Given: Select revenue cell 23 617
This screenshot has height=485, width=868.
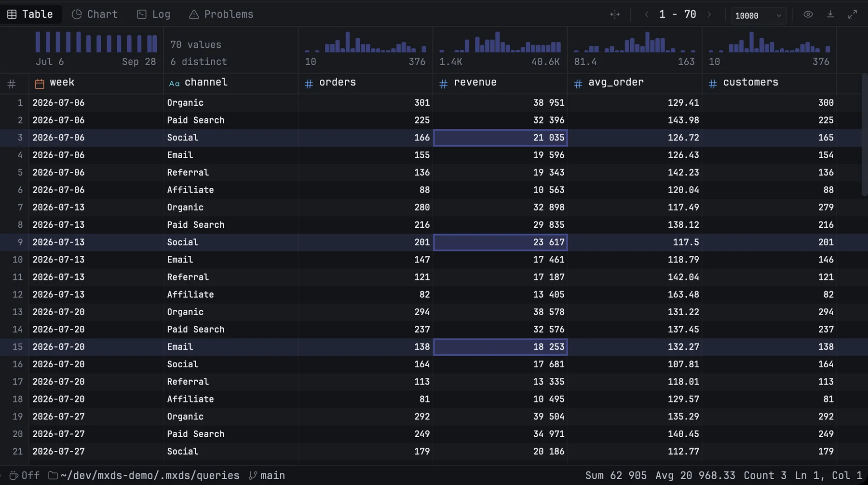Looking at the screenshot, I should pyautogui.click(x=500, y=242).
